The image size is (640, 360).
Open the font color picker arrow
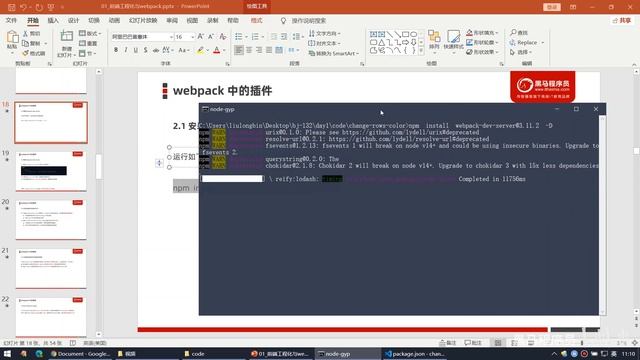pyautogui.click(x=224, y=50)
